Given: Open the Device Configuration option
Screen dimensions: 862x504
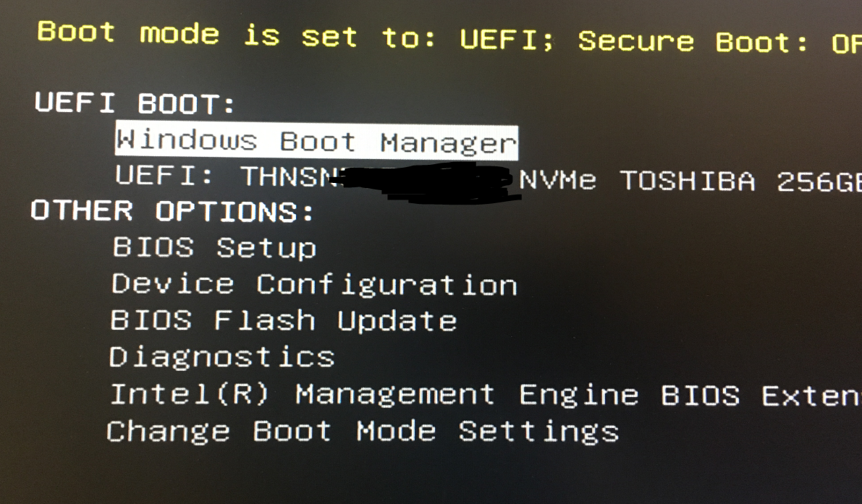Looking at the screenshot, I should [314, 285].
